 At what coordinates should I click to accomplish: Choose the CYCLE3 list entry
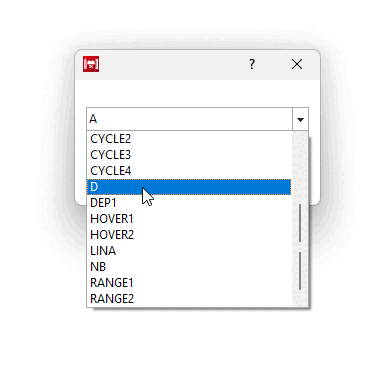(x=189, y=155)
